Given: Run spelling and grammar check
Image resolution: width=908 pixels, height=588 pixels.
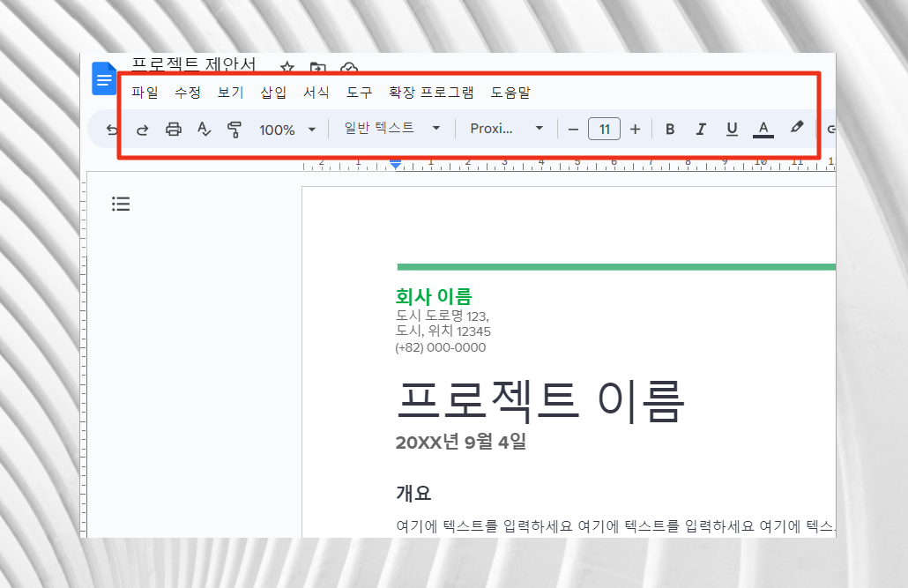Looking at the screenshot, I should click(204, 129).
